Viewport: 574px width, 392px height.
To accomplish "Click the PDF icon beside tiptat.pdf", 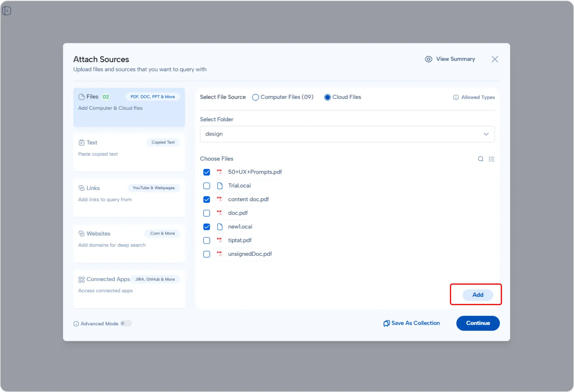I will 220,240.
